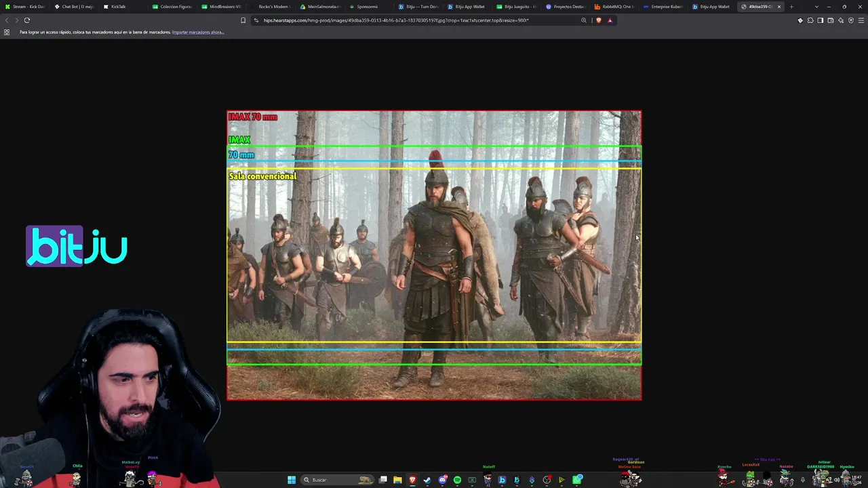Switch to the Stream - Kick tab

click(25, 7)
